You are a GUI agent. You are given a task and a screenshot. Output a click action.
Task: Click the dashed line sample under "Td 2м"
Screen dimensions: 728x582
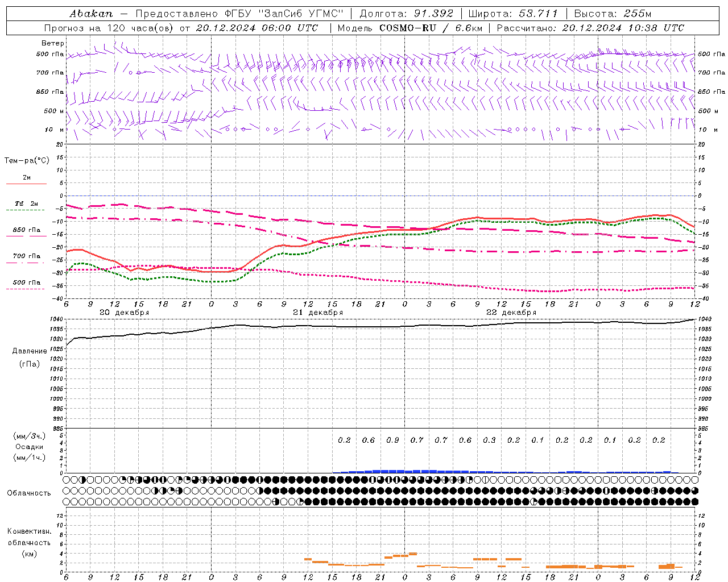pyautogui.click(x=25, y=210)
